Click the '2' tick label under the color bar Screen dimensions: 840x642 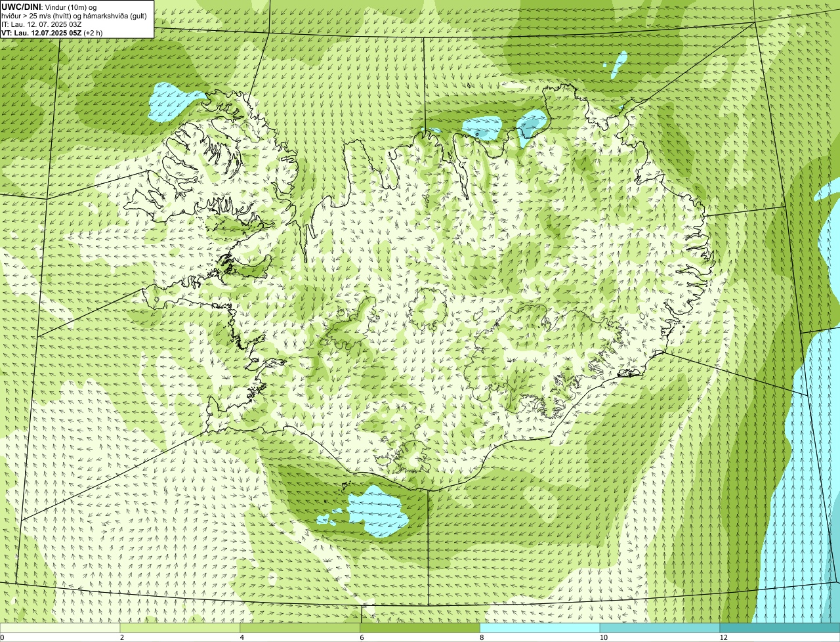[122, 637]
